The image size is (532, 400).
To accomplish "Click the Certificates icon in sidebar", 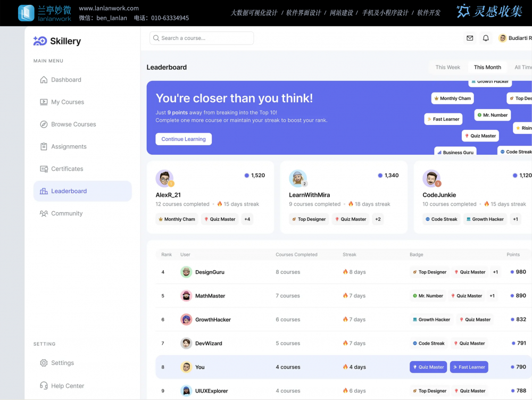I will coord(44,169).
